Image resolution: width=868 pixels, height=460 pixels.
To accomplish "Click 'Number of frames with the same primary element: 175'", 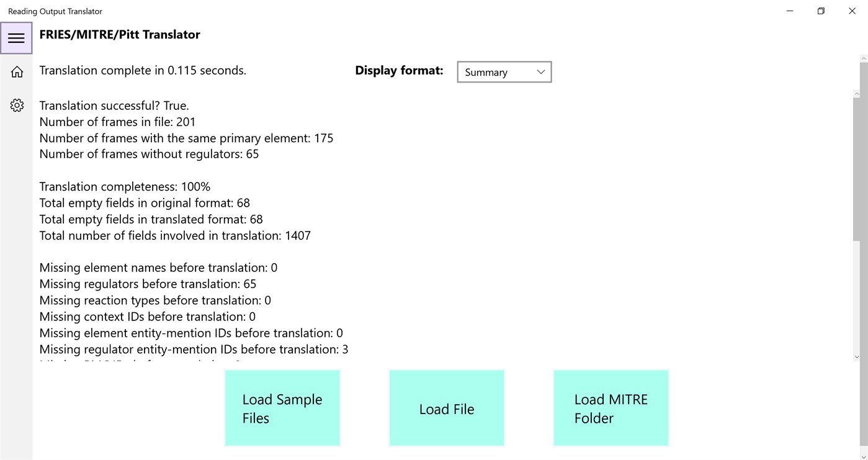I will tap(186, 138).
